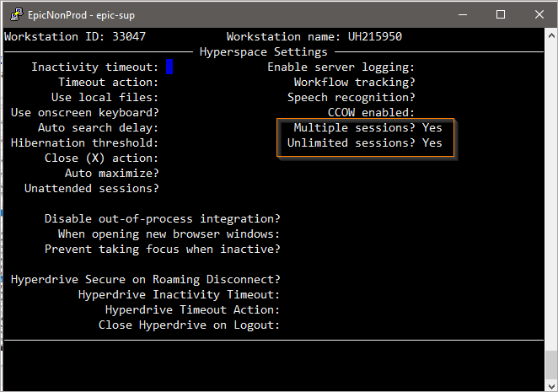Image resolution: width=558 pixels, height=392 pixels.
Task: Maximize the EpicNonProd terminal window
Action: 501,14
